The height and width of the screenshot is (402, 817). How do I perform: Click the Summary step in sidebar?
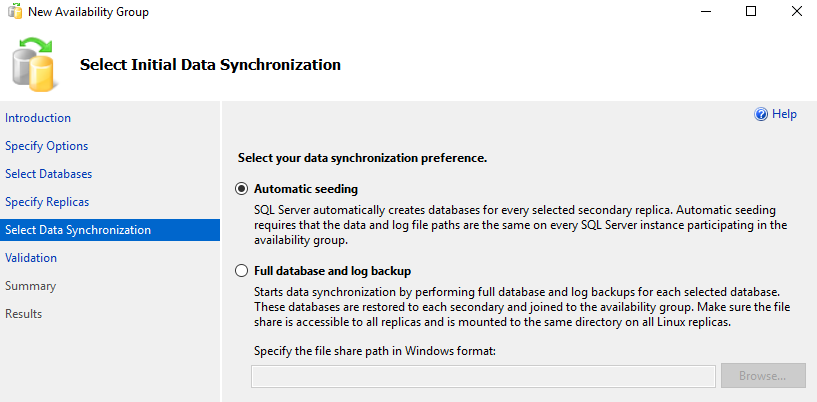click(30, 286)
